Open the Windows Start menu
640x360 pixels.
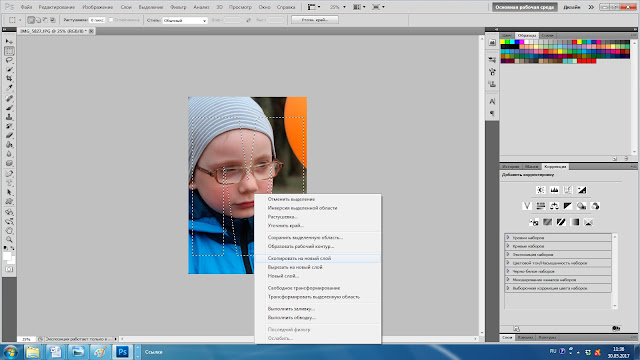10,352
